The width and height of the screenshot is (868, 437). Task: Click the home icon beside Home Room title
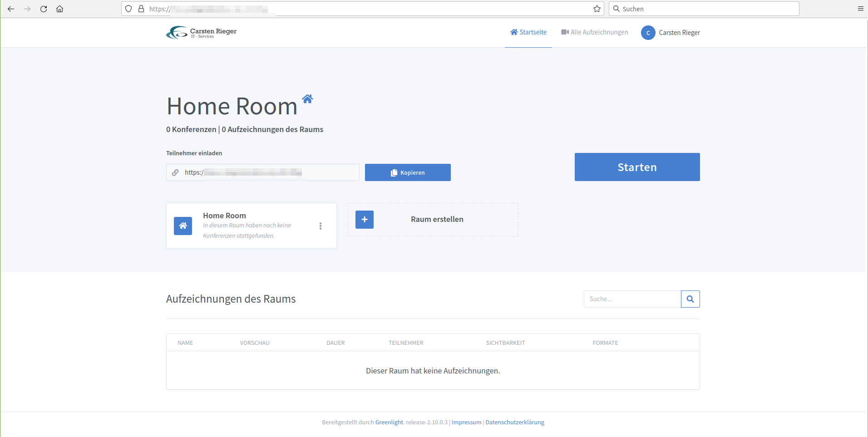307,98
